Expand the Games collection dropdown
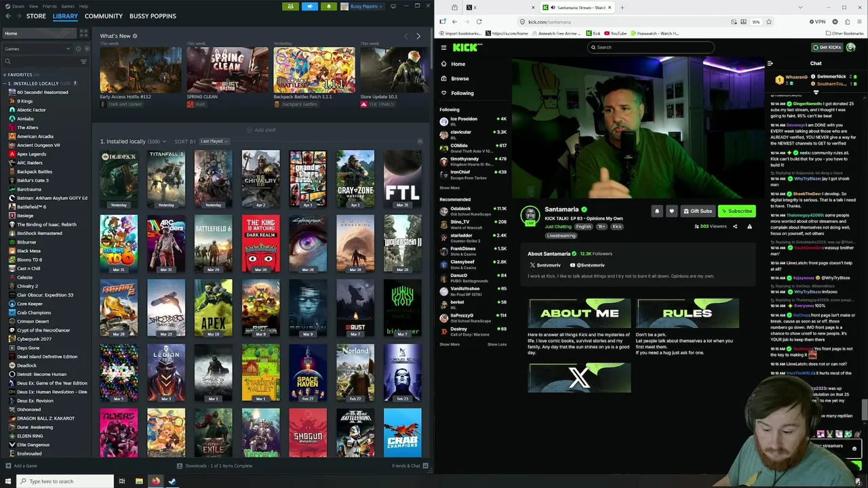 38,49
